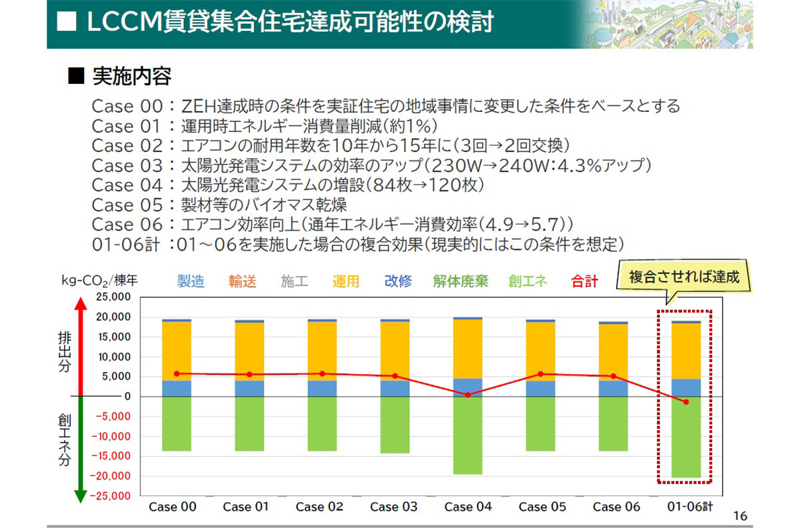800x532 pixels.
Task: Click the '製造' legend label
Action: pos(191,281)
